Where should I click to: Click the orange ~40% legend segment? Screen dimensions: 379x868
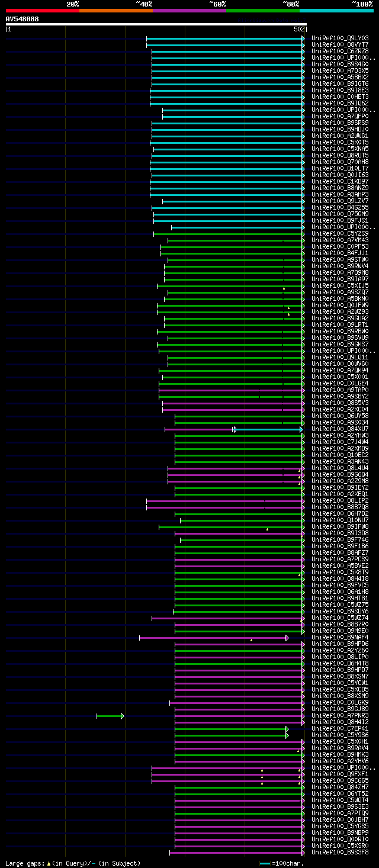[x=115, y=10]
